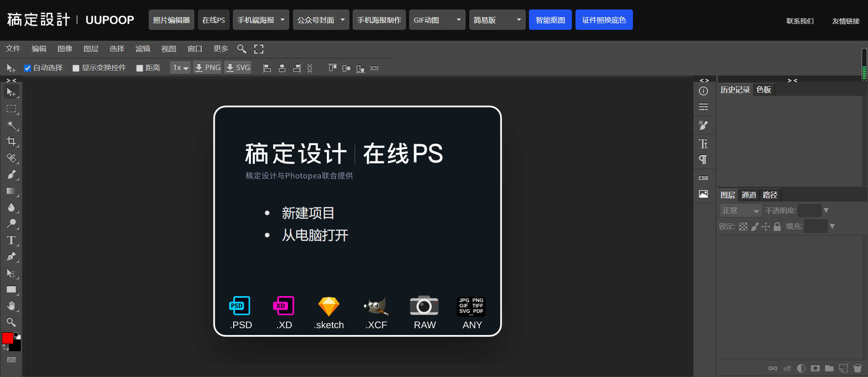The width and height of the screenshot is (868, 377).
Task: Align left edges icon in options bar
Action: tap(267, 68)
